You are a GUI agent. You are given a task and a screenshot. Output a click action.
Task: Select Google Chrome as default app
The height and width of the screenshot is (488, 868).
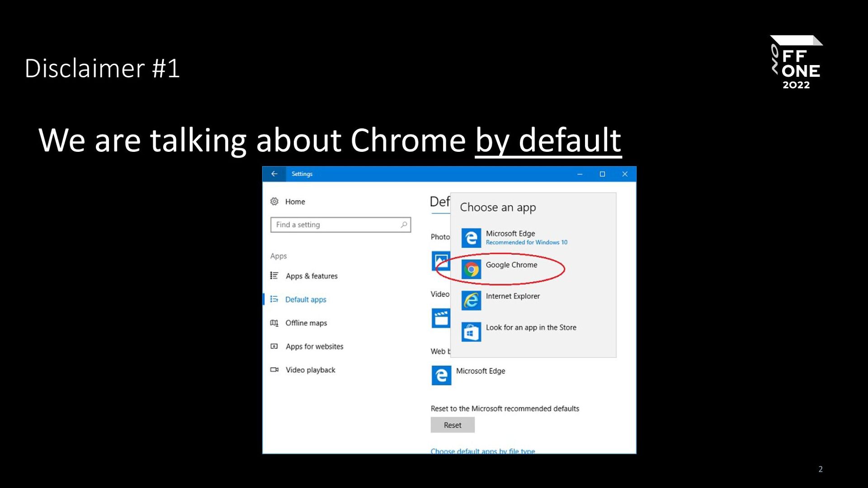coord(511,265)
